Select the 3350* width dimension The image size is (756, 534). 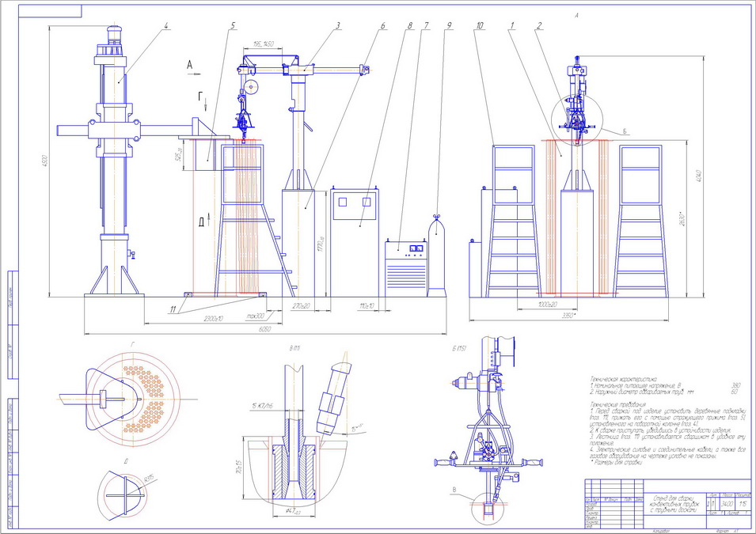tap(569, 316)
